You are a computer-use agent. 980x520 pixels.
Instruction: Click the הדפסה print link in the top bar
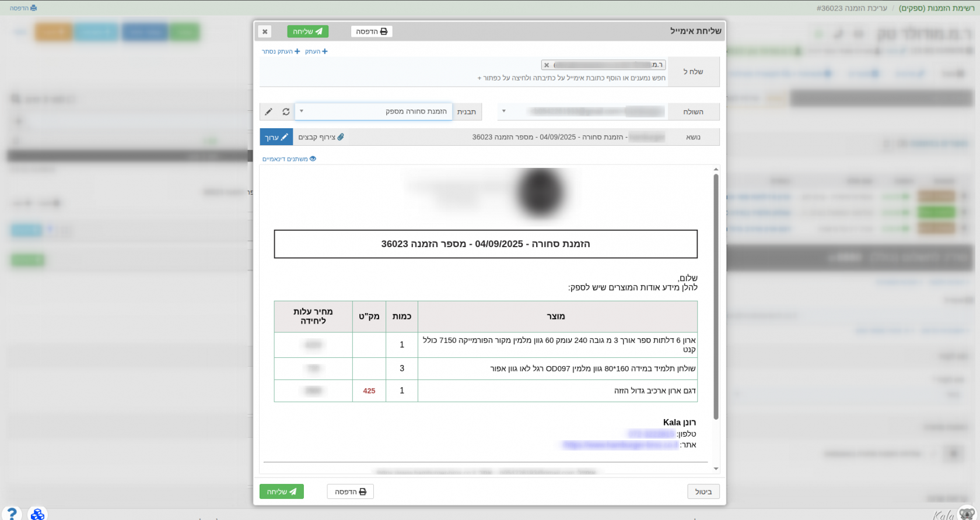pyautogui.click(x=23, y=8)
